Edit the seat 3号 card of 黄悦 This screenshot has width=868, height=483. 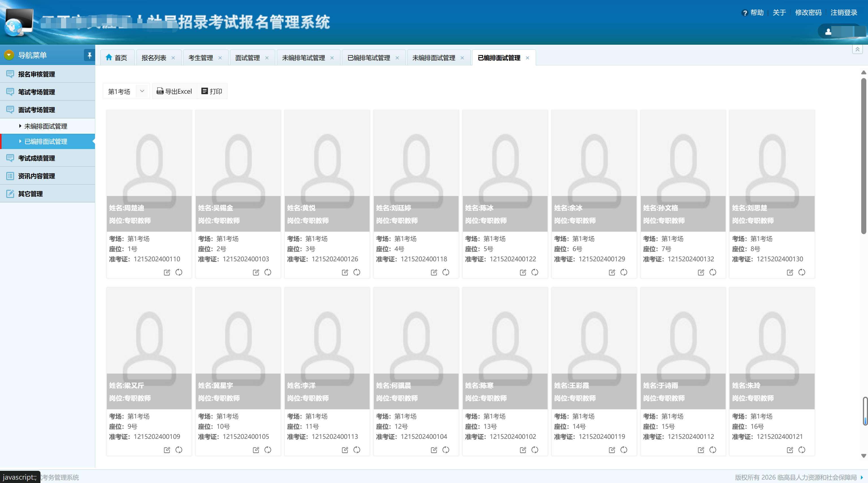click(x=345, y=272)
